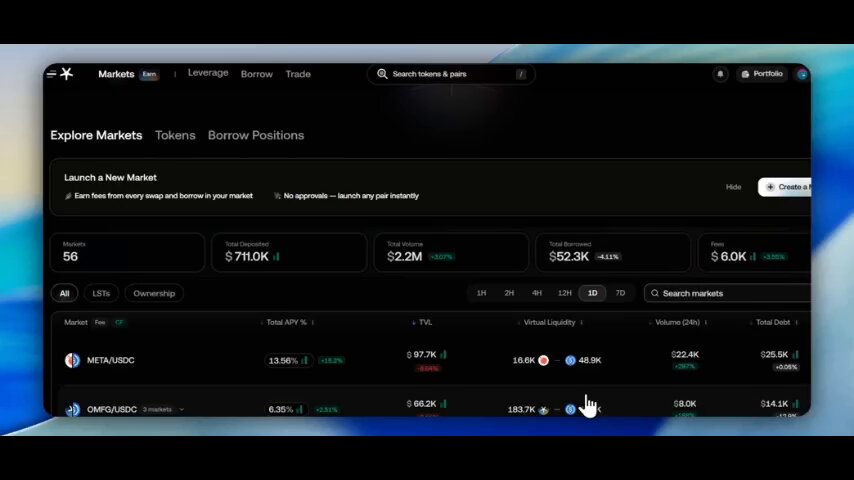Click the Fee tag in Market header
Screen dimensions: 854x480
tap(100, 323)
